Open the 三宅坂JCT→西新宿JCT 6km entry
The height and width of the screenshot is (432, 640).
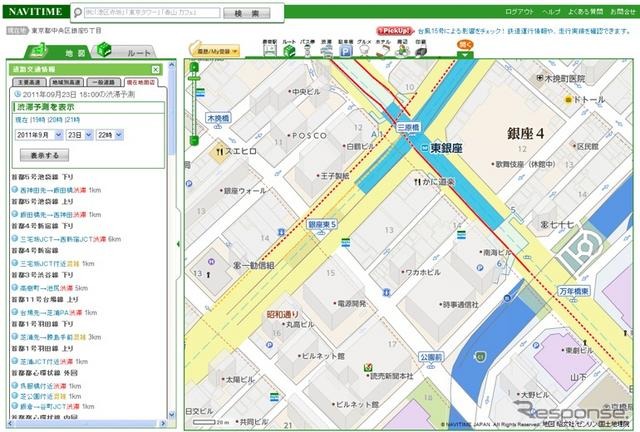tap(67, 239)
